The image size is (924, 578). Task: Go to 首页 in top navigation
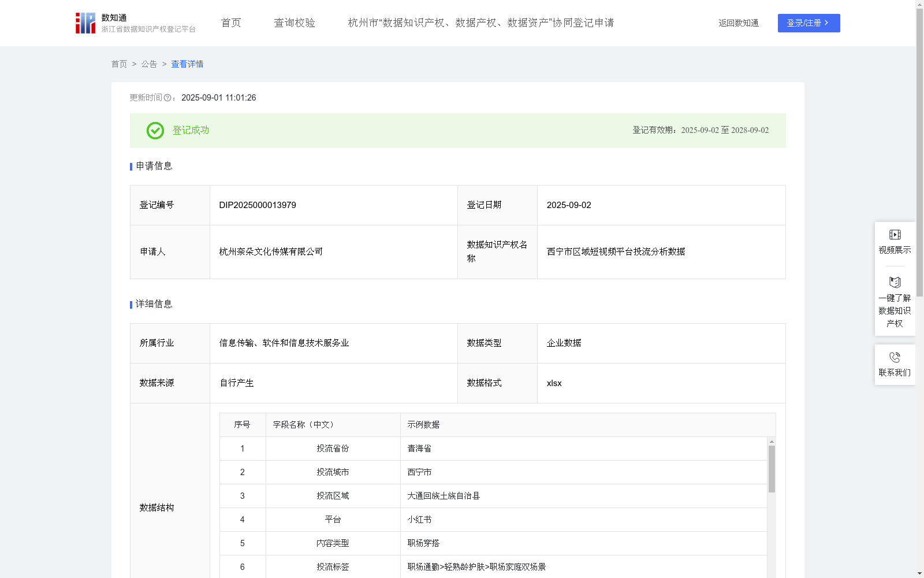(x=231, y=23)
